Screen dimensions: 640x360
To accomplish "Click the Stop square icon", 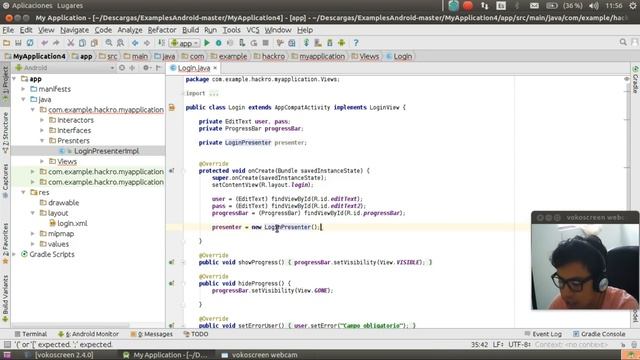I will [x=266, y=43].
